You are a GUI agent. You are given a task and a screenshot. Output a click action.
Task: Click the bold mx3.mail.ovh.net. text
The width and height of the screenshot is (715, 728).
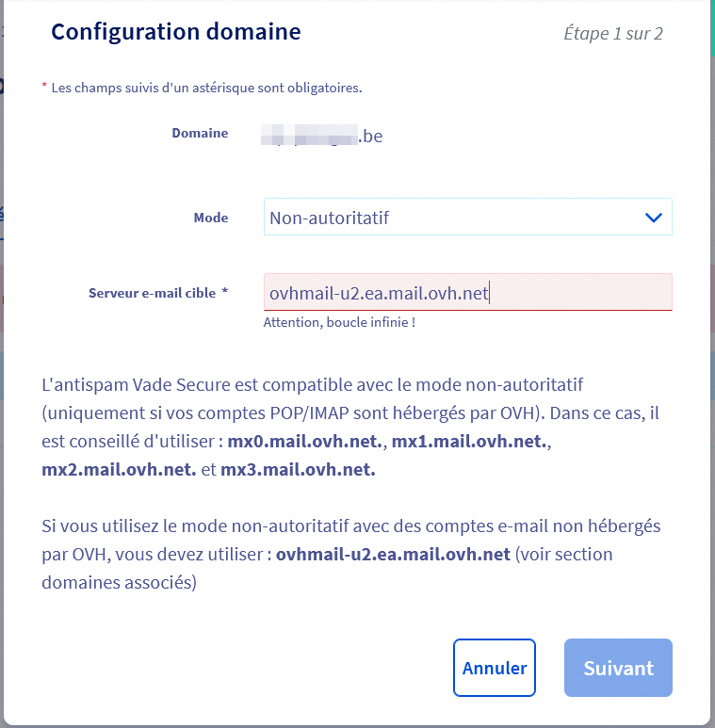coord(298,470)
